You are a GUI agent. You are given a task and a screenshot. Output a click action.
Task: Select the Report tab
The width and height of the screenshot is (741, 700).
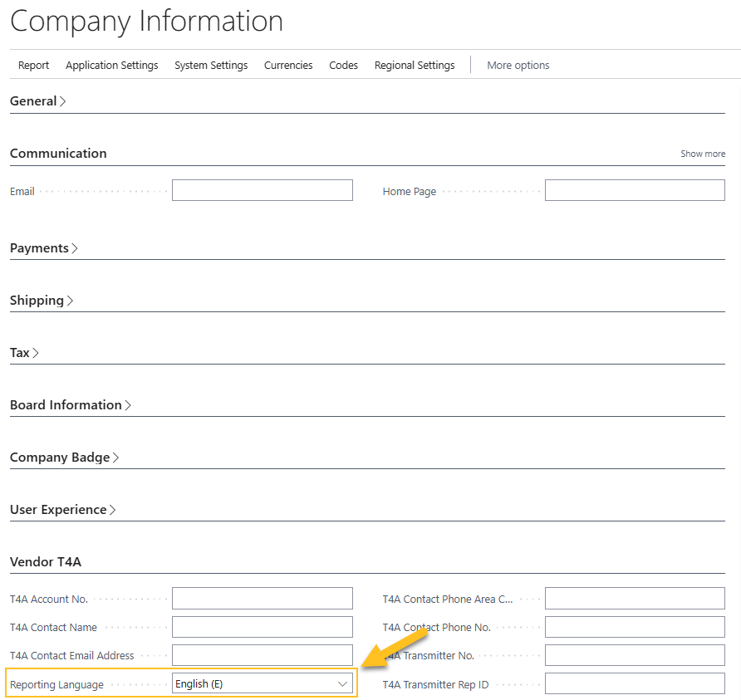33,65
